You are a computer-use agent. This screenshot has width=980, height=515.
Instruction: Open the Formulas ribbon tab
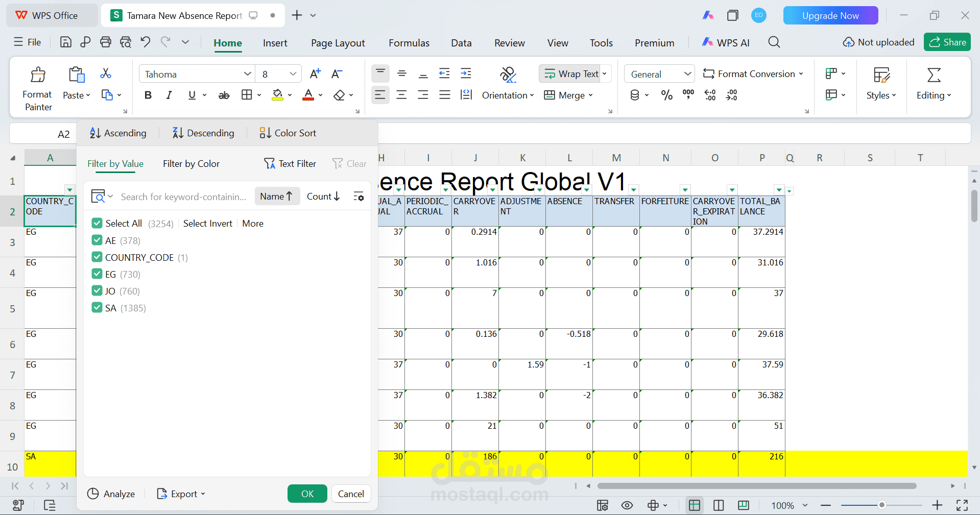tap(409, 43)
